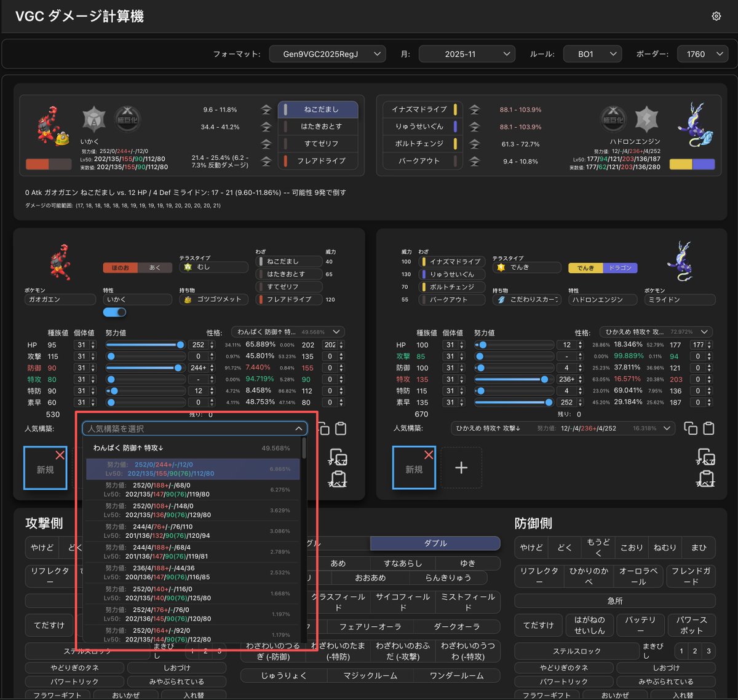Toggle オーロラベール on the defender side
Screen dimensions: 738x700
[639, 576]
